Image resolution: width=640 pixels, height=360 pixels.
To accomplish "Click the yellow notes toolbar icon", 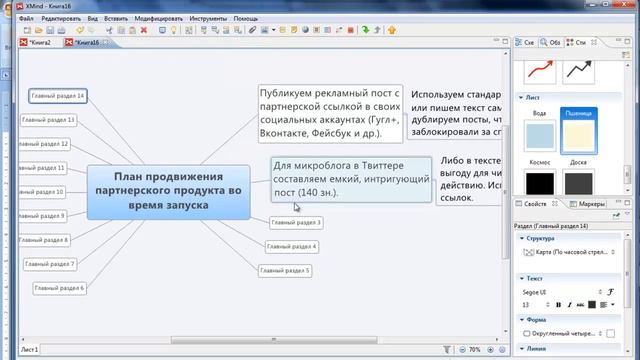I will (294, 30).
